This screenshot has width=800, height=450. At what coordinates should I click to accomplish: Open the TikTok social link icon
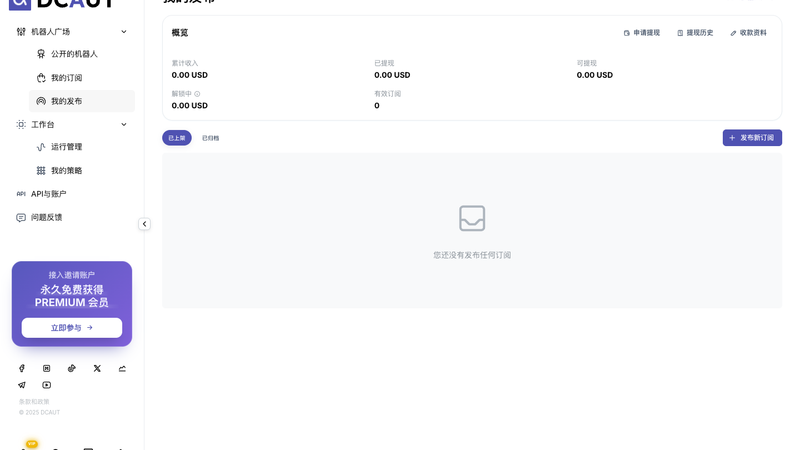[71, 368]
